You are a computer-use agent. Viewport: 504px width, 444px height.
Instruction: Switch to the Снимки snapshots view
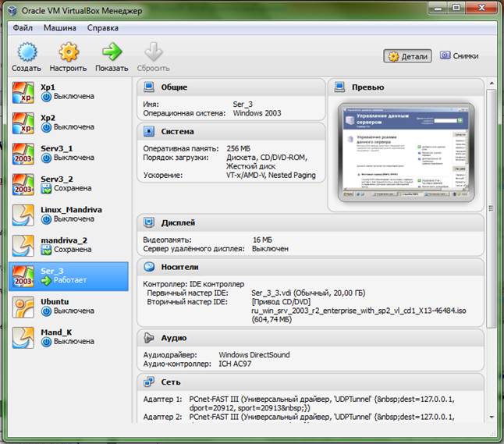[459, 56]
